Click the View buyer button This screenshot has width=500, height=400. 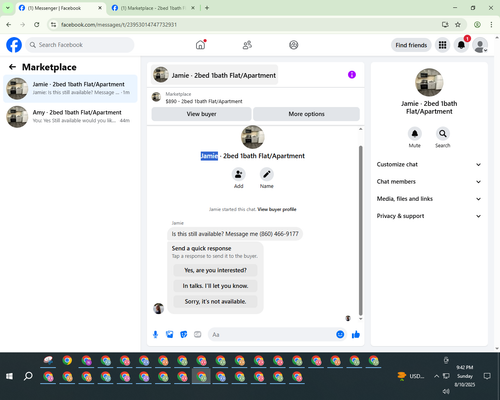point(201,114)
